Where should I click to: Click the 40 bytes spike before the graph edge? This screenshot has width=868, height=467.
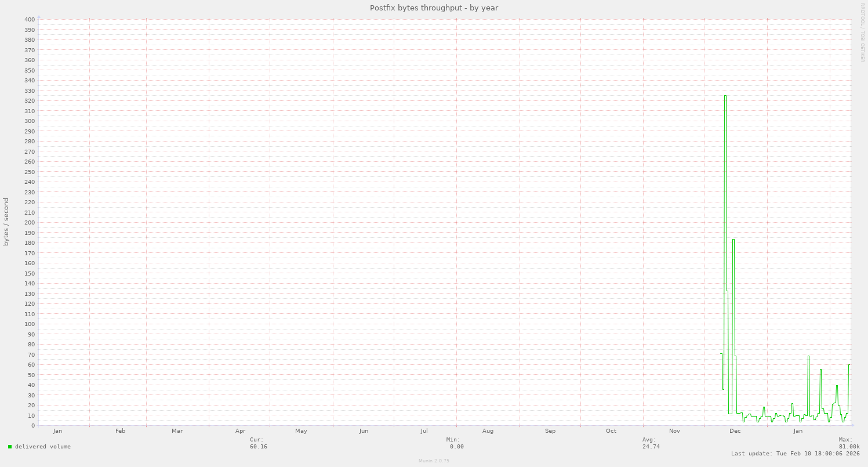pos(836,386)
